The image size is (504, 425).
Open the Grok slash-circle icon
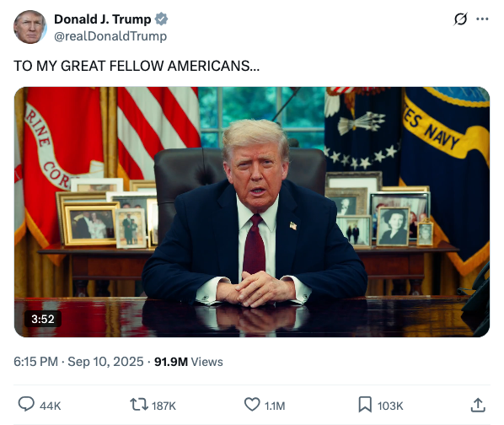(460, 19)
